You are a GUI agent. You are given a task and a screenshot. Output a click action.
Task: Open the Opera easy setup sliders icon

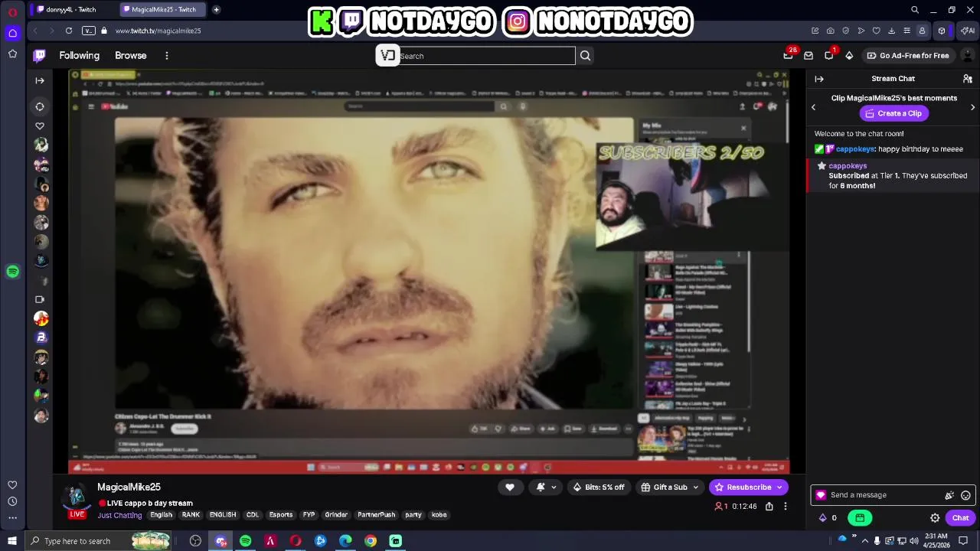point(906,31)
